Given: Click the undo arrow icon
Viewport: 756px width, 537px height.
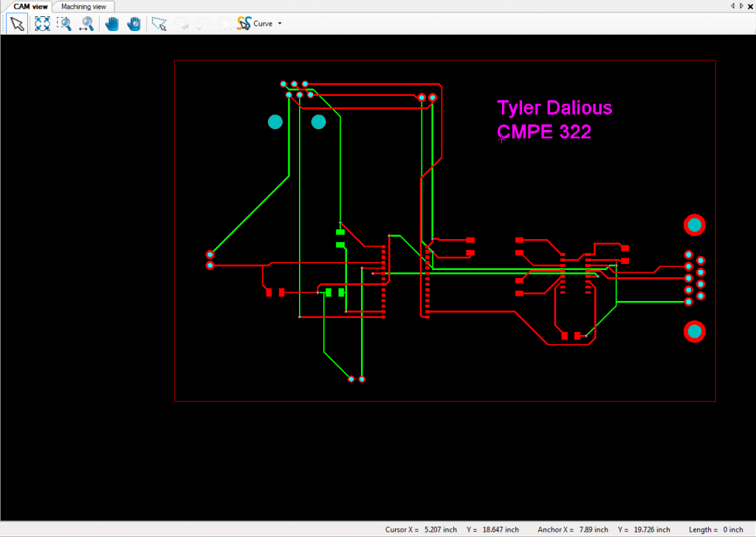Looking at the screenshot, I should (x=182, y=23).
